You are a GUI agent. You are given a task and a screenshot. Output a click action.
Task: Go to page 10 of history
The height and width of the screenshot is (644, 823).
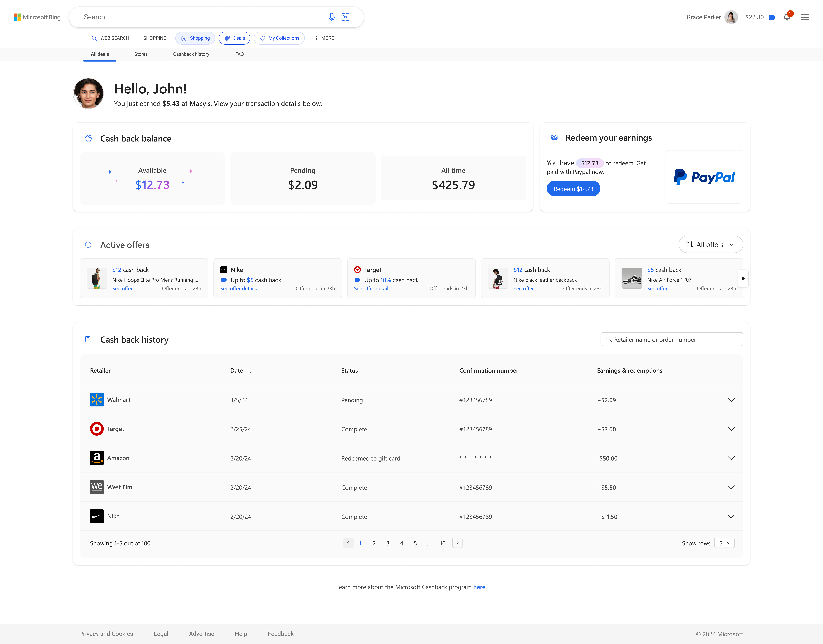click(443, 543)
